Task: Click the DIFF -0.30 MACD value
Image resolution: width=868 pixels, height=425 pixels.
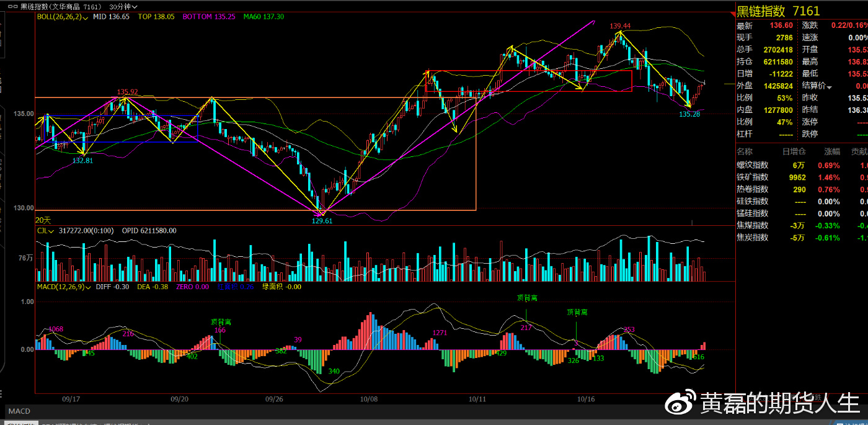Action: 113,287
